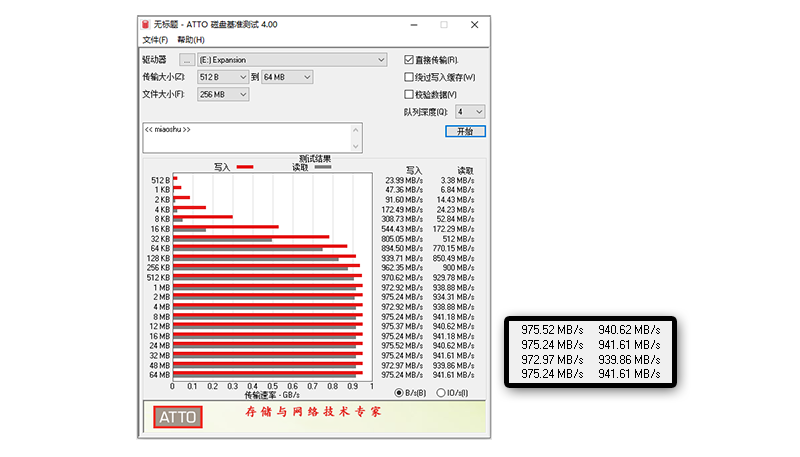Viewport: 800px width, 457px height.
Task: Click the 172.29 MB/s read value
Action: point(454,229)
